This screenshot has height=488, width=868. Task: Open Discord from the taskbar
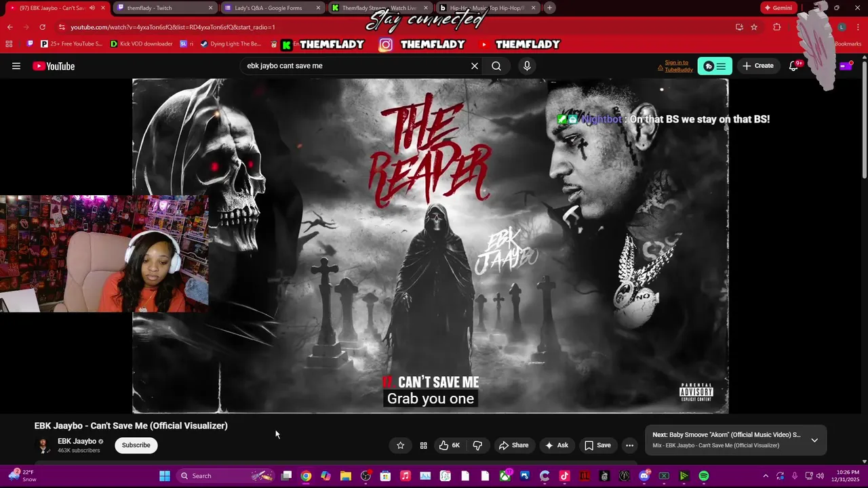click(x=644, y=476)
